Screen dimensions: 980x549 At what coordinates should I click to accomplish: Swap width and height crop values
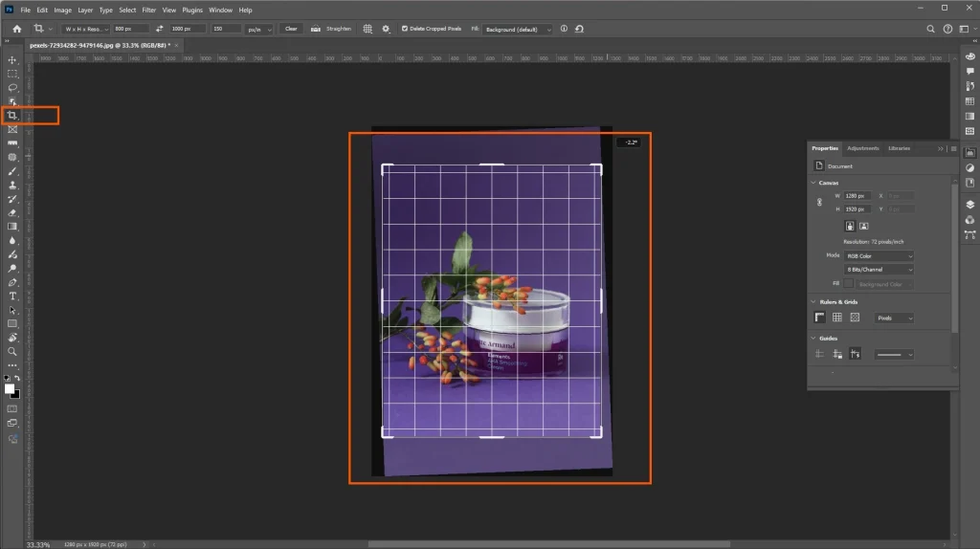pos(160,29)
